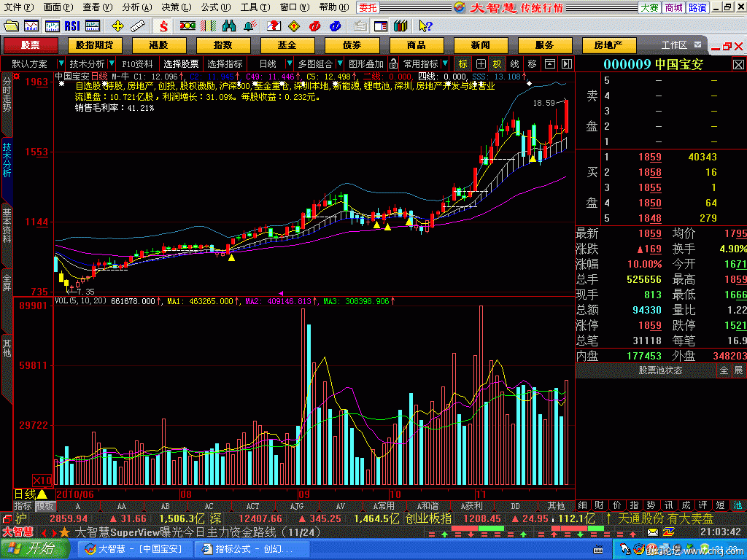The image size is (747, 560).
Task: Click the 商城 button
Action: (x=673, y=7)
